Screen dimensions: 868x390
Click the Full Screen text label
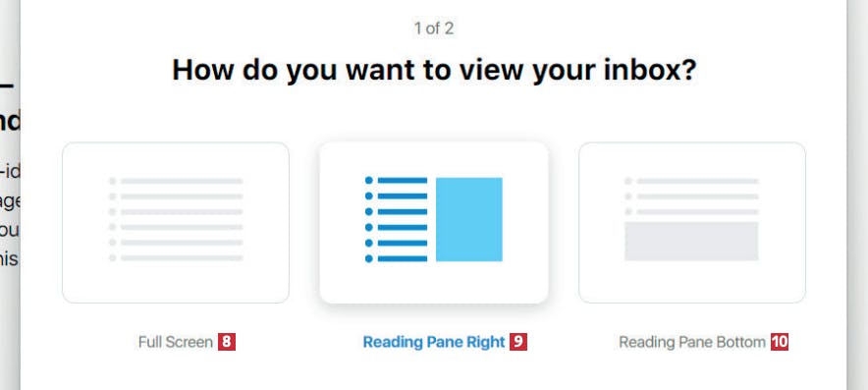tap(176, 342)
